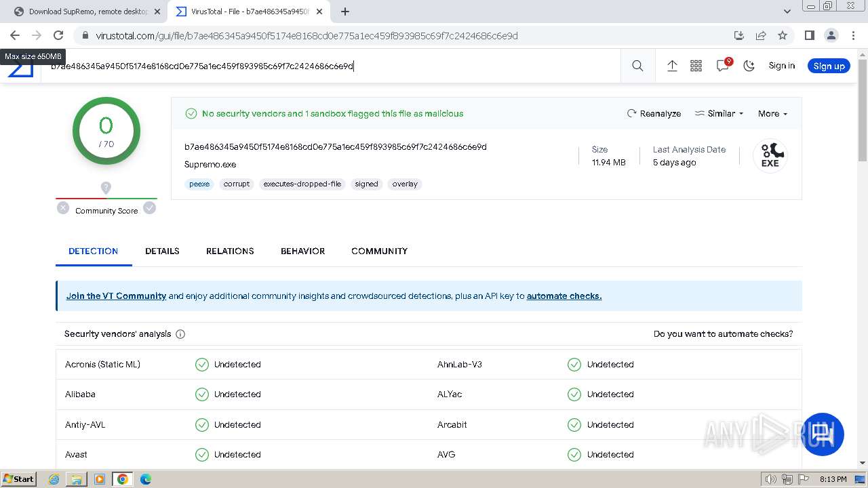Screen dimensions: 868x488
Task: Open the browser side panel icon
Action: click(809, 35)
